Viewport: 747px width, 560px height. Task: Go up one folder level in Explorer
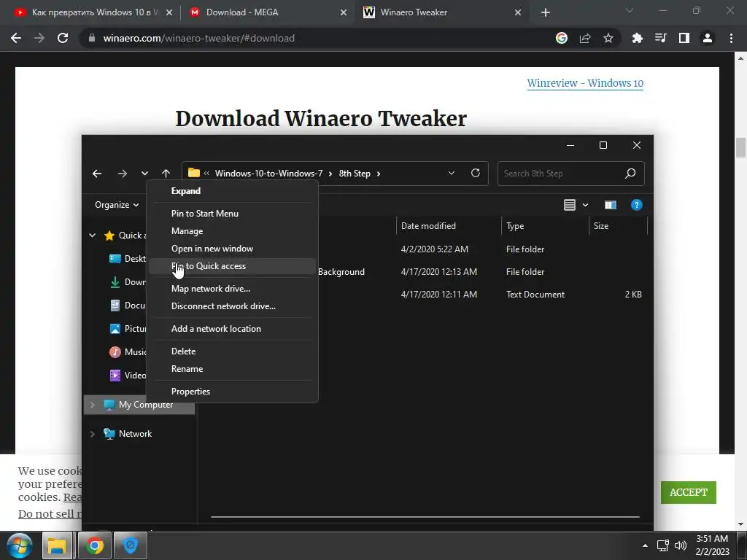166,174
